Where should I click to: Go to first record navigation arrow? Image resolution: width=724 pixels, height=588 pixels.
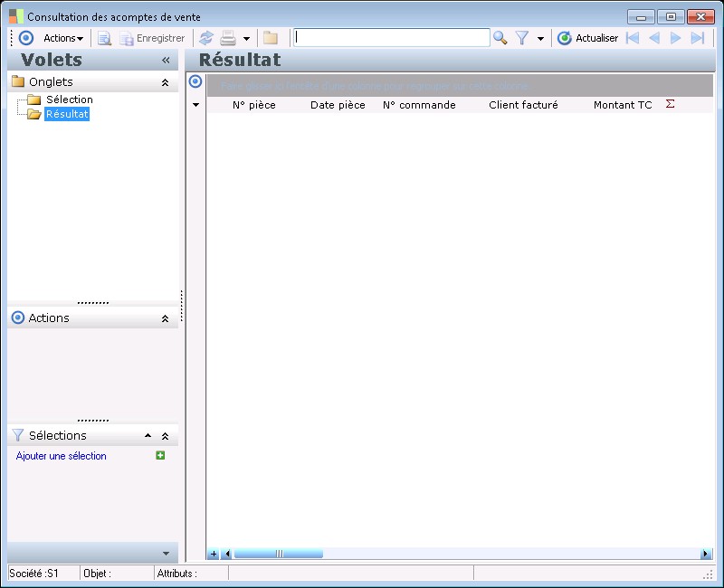click(x=632, y=38)
